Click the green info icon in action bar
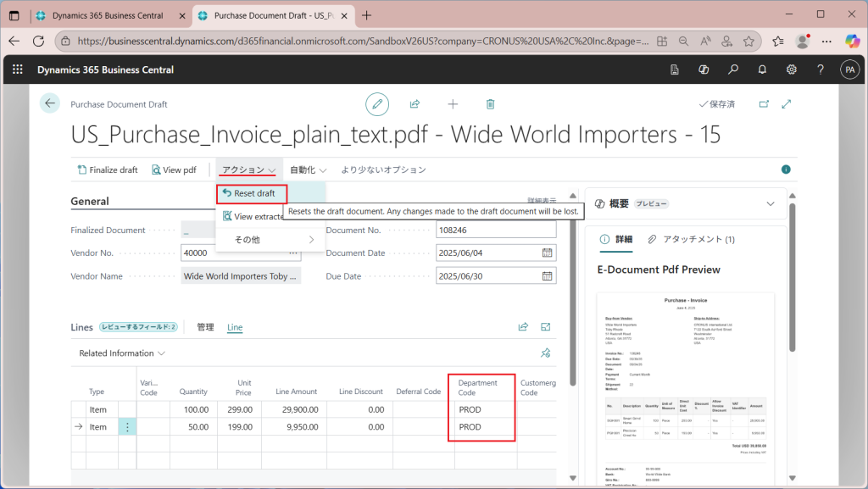The height and width of the screenshot is (489, 868). pyautogui.click(x=786, y=169)
